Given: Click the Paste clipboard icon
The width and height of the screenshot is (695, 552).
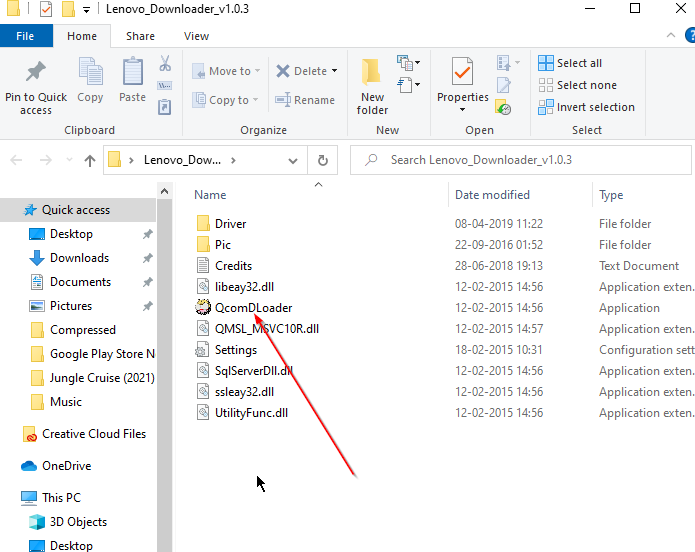Looking at the screenshot, I should click(x=133, y=71).
